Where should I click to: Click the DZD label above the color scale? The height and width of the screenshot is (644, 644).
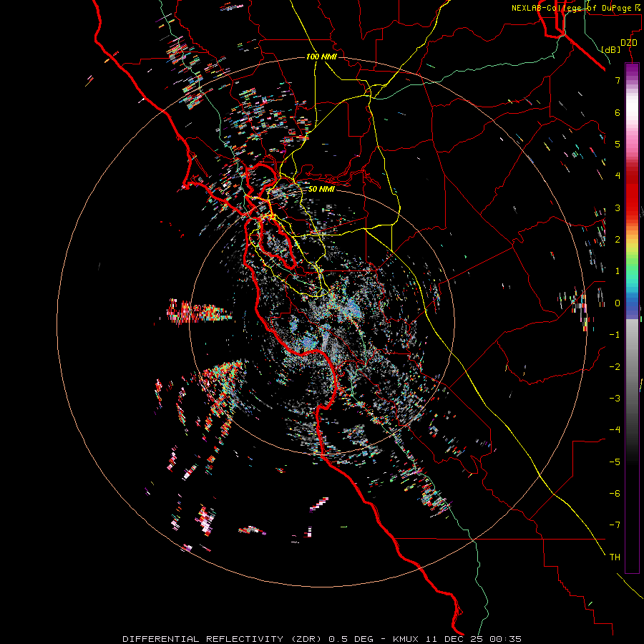(x=628, y=43)
